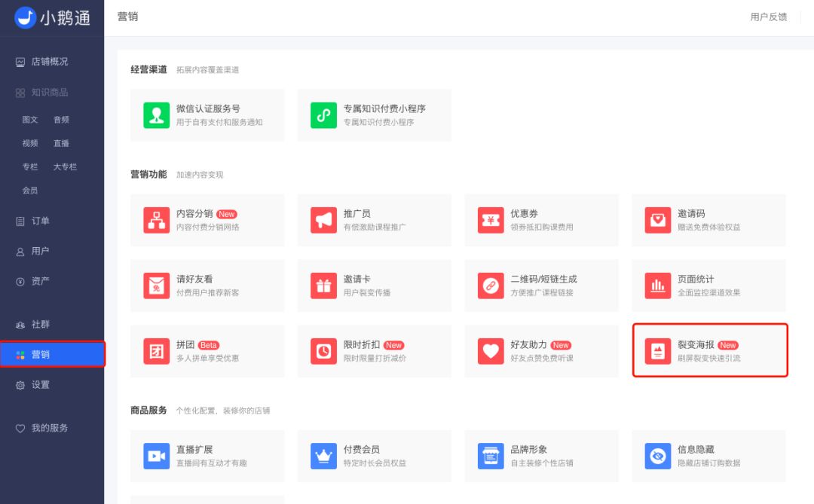Click the 优惠券 card title
This screenshot has height=504, width=814.
pyautogui.click(x=524, y=213)
